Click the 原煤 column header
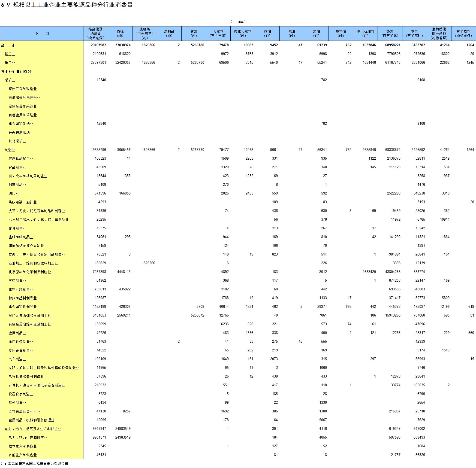476x468 pixels. [120, 34]
